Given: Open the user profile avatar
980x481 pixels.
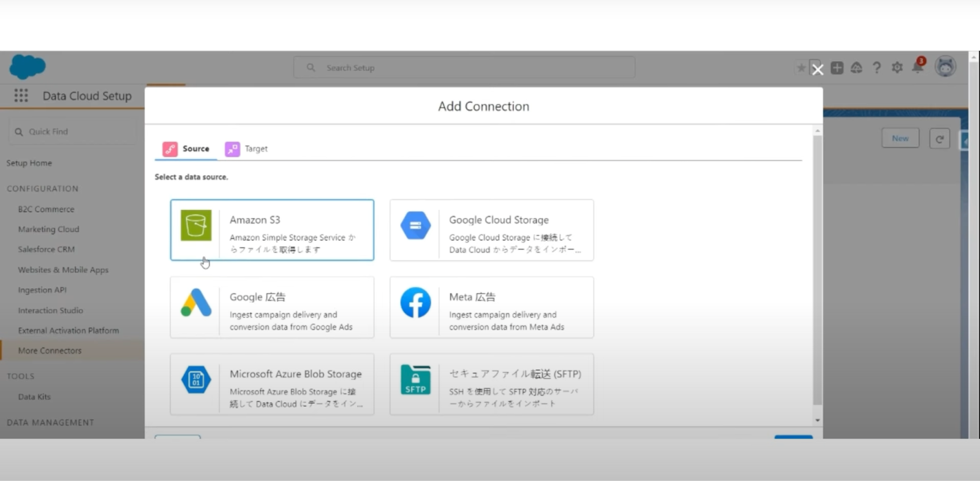Looking at the screenshot, I should click(945, 67).
